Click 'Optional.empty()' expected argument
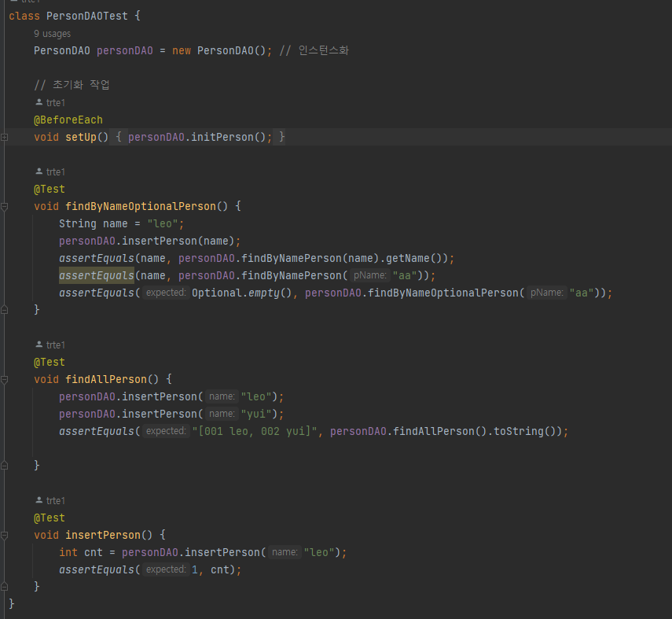The width and height of the screenshot is (672, 619). tap(242, 293)
